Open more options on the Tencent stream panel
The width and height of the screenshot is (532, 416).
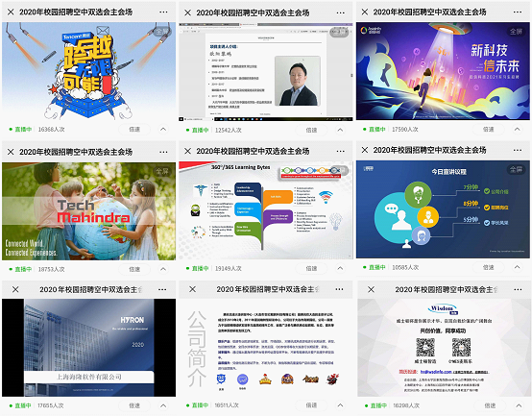pos(163,12)
